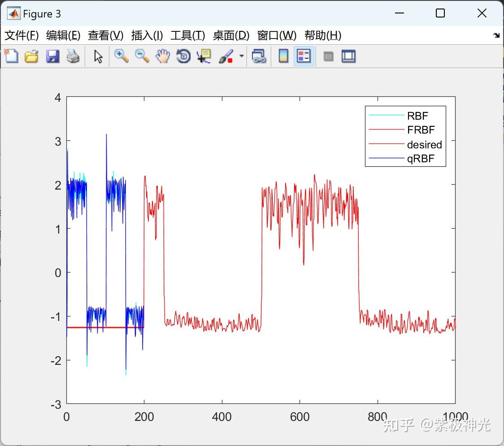Screen dimensions: 504x446
Task: Activate the Pan hand tool
Action: click(x=163, y=56)
